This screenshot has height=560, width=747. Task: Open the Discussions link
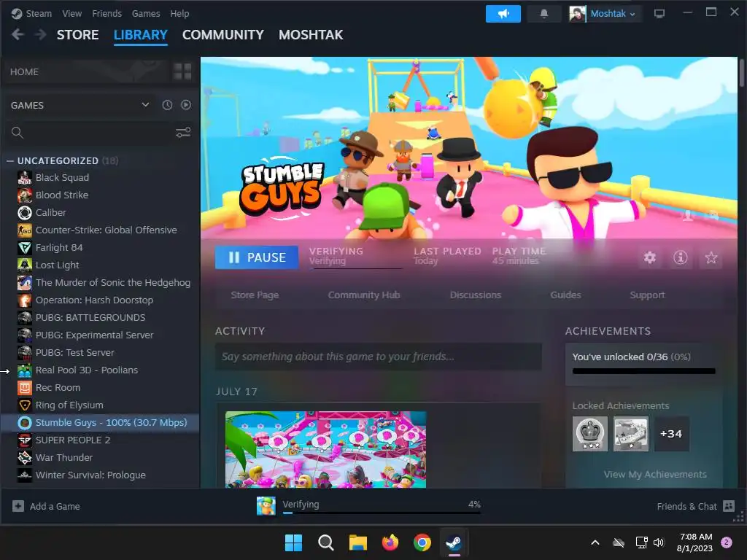tap(476, 295)
